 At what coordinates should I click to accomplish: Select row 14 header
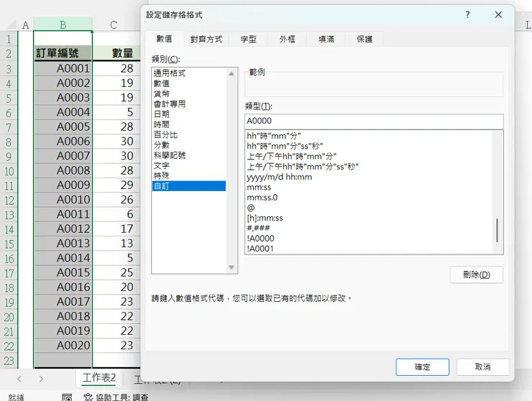pyautogui.click(x=9, y=229)
